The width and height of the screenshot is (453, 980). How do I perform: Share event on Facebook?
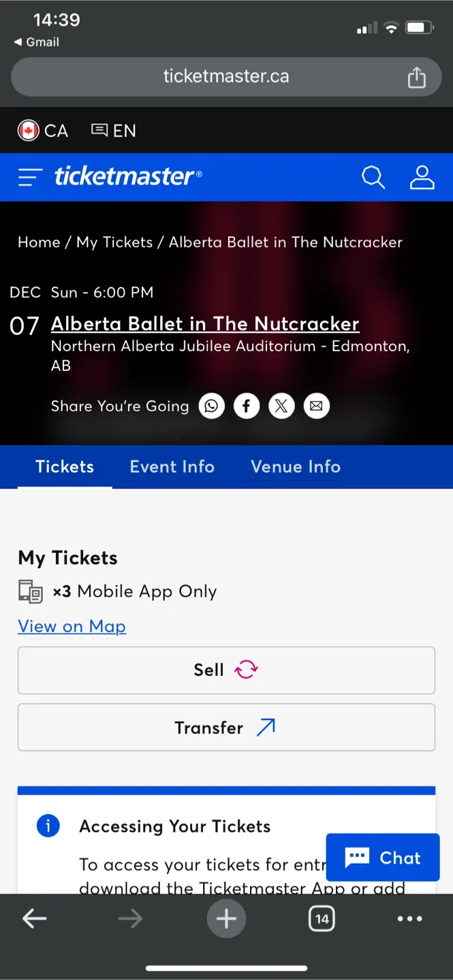(x=247, y=406)
